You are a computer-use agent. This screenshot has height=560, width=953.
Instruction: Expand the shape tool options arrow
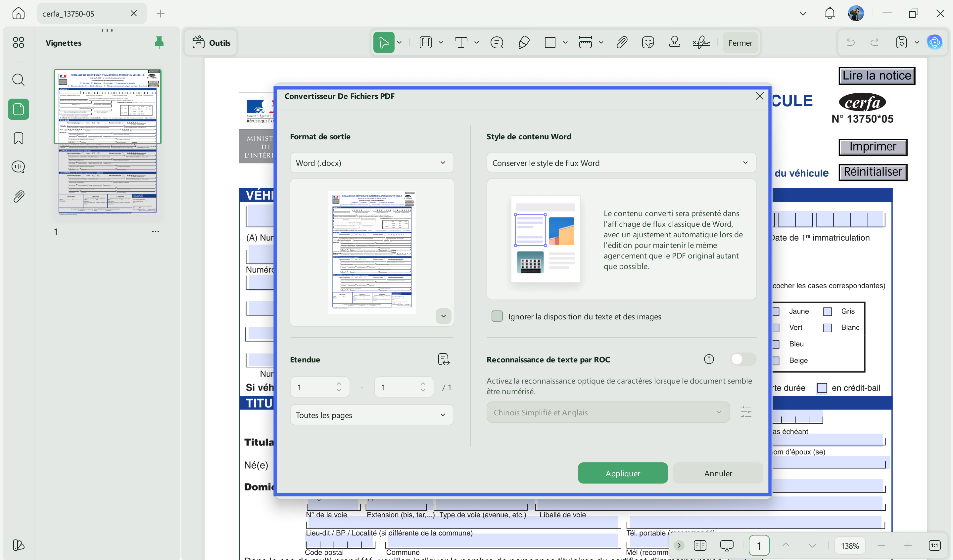[x=565, y=42]
